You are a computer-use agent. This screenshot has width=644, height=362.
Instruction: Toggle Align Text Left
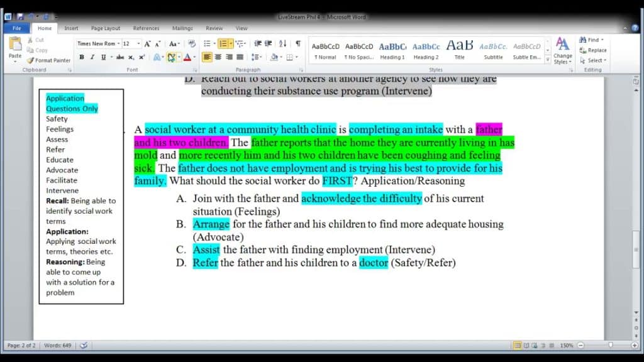[207, 57]
